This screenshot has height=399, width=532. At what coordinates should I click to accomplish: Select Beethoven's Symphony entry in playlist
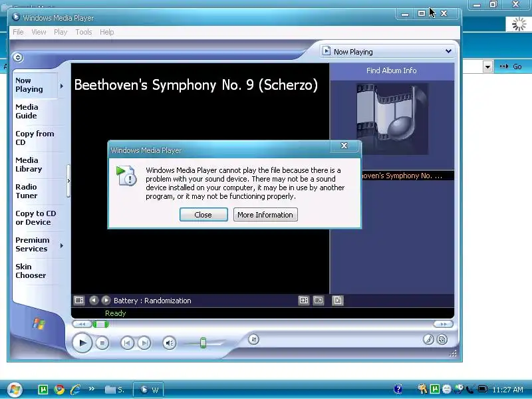[x=408, y=176]
